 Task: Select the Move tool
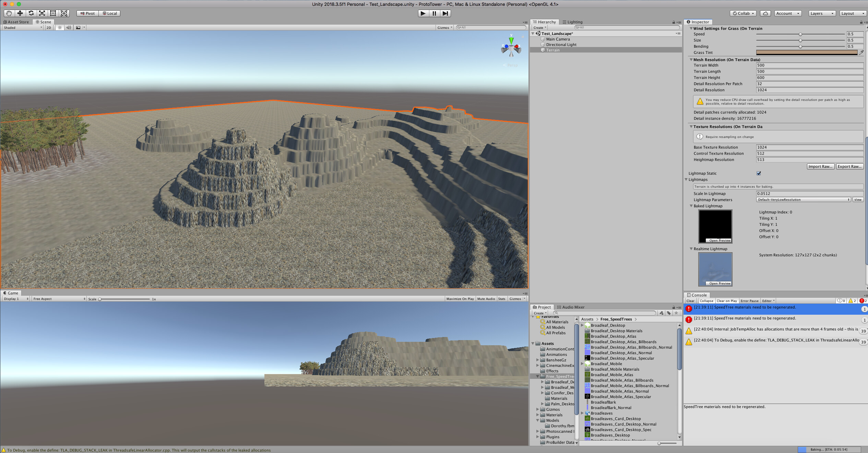[x=20, y=13]
